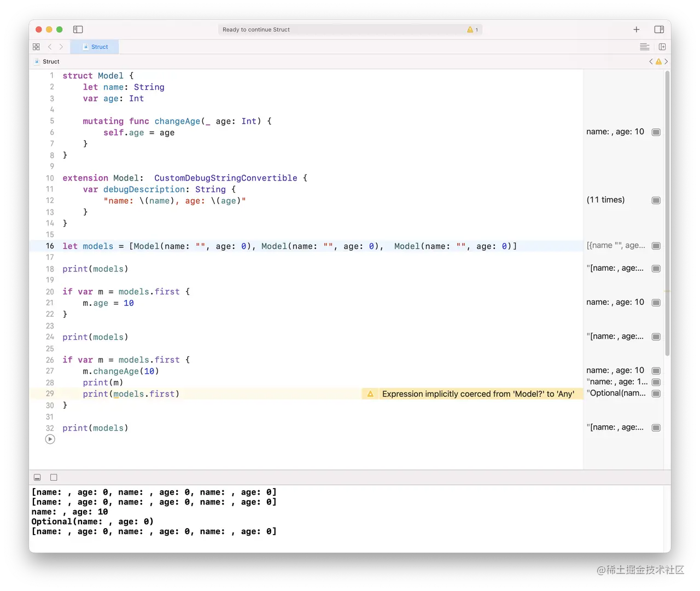Screen dimensions: 700x591
Task: Click the stop execution square in debug bar
Action: 54,478
